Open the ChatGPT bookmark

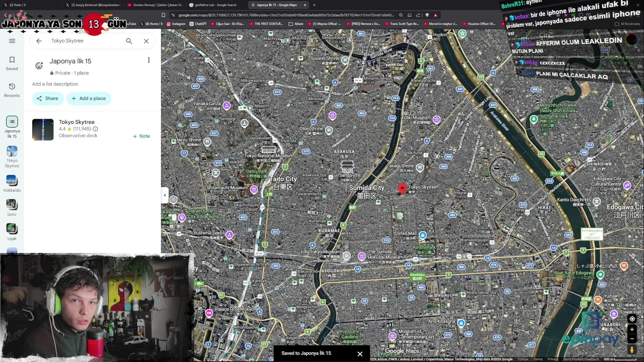tap(197, 24)
